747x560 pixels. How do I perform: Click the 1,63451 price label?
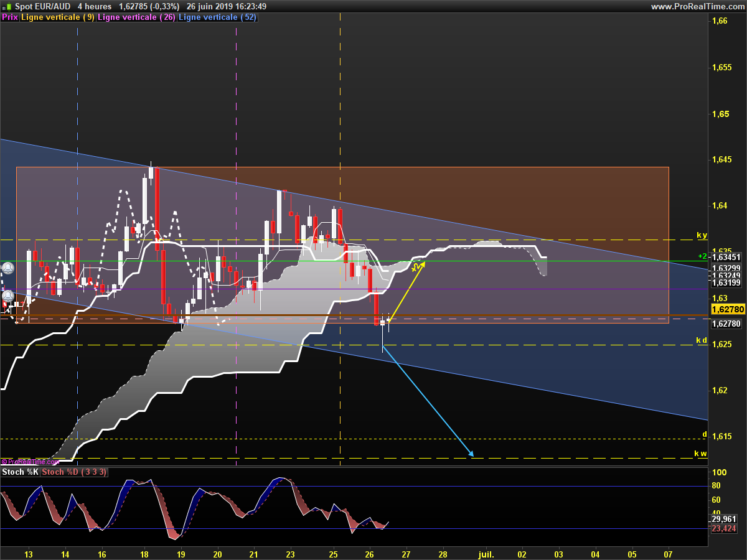point(726,257)
